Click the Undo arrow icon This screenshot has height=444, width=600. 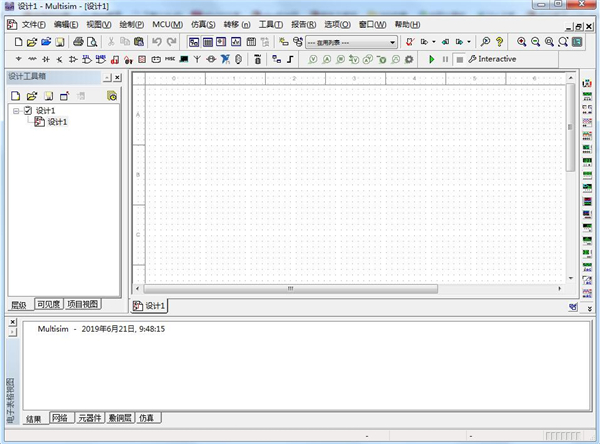(157, 42)
